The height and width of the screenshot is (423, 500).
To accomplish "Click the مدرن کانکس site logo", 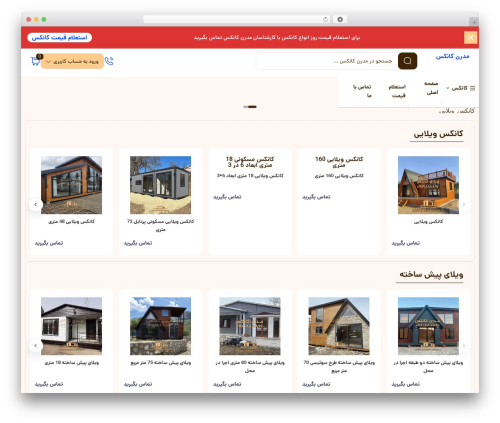I will tap(452, 56).
